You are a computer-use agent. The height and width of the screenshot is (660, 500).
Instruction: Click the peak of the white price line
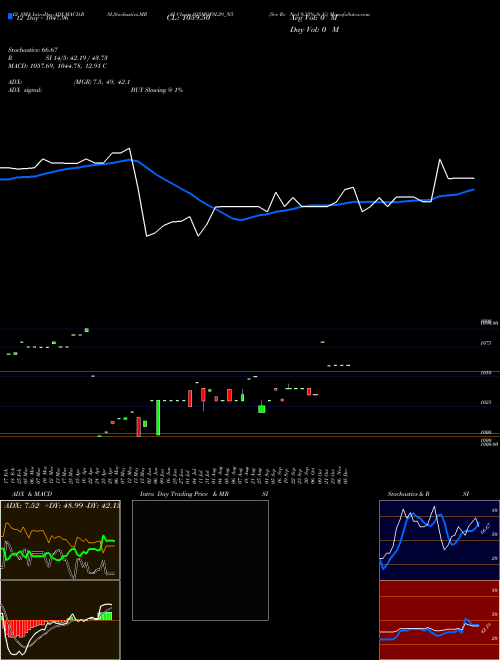(x=129, y=148)
